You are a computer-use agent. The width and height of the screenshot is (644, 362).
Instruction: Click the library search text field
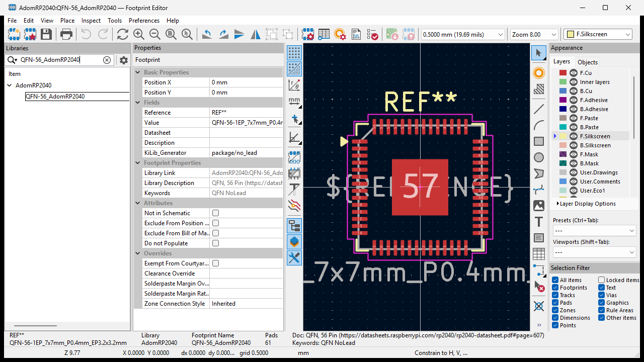[60, 60]
